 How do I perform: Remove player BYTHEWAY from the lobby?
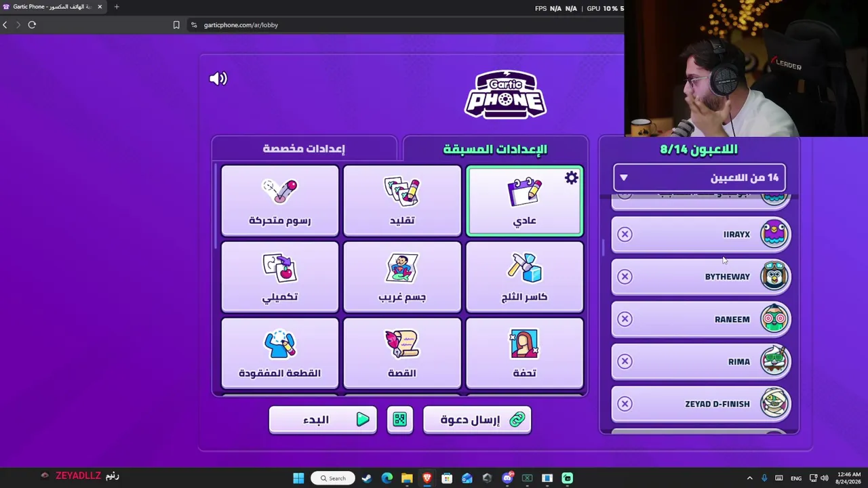(x=625, y=277)
